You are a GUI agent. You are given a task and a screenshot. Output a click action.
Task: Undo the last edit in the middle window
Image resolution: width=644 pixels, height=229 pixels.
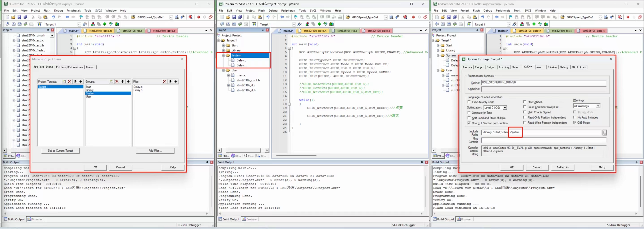click(268, 17)
